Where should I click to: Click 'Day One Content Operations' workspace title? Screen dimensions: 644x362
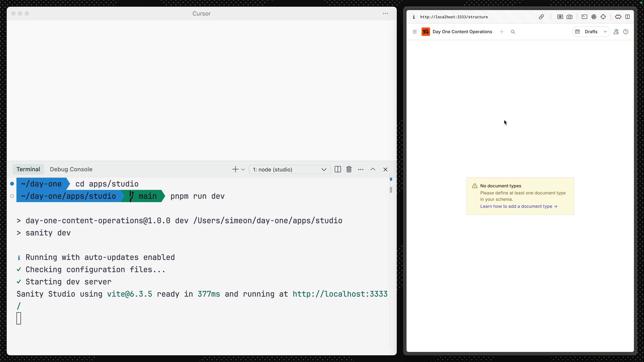pyautogui.click(x=462, y=32)
